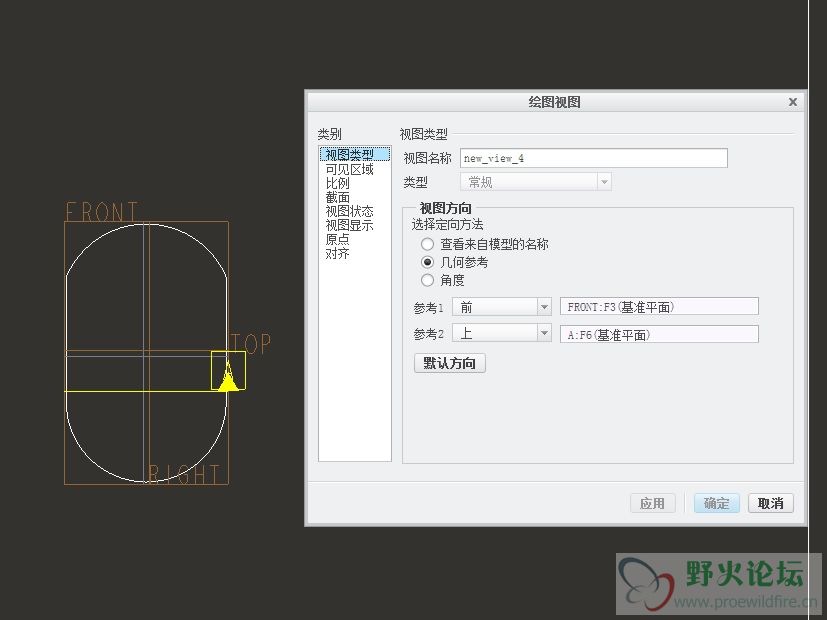Select radio 查看来自模型的名称

(x=427, y=244)
